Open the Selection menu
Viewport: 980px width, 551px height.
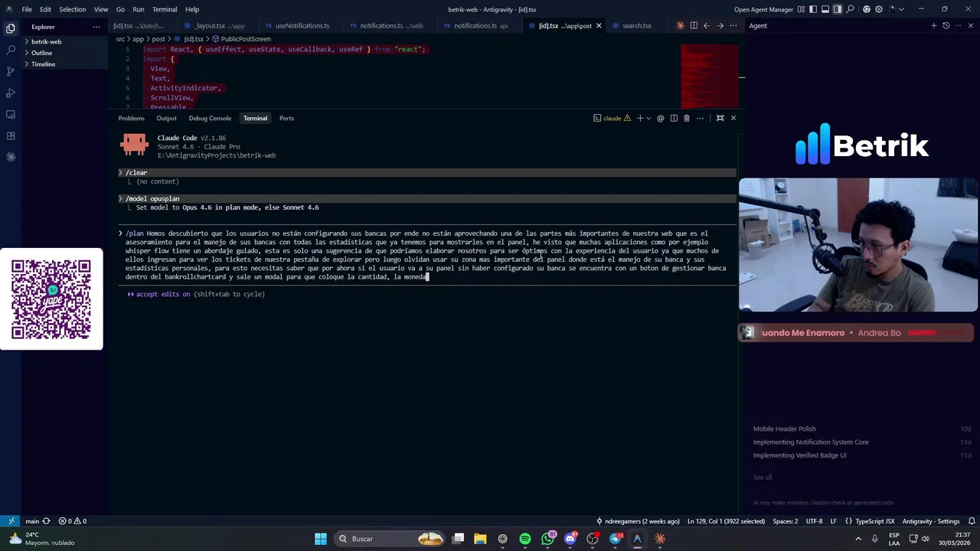(x=72, y=9)
